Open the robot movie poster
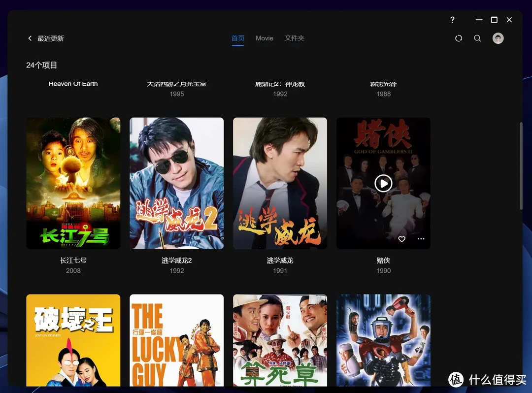This screenshot has width=532, height=393. pos(383,340)
